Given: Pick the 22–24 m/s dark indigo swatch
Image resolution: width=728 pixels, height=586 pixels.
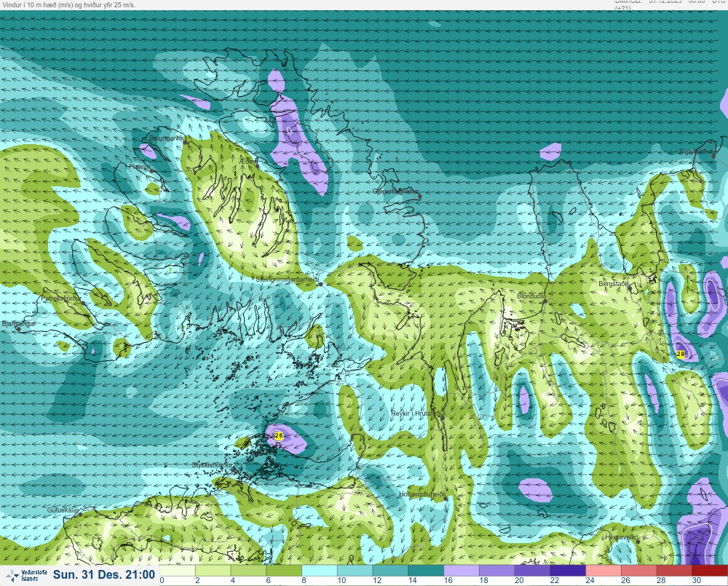Looking at the screenshot, I should click(569, 570).
